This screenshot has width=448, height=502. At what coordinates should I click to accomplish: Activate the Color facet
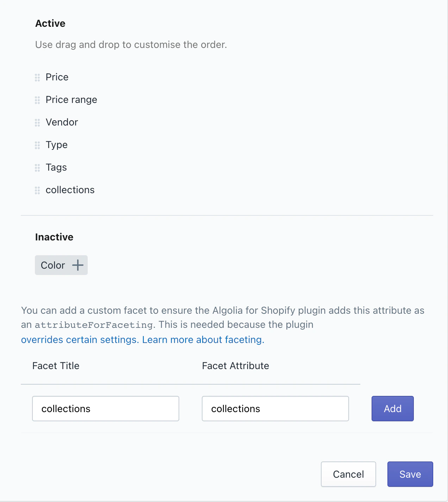click(x=61, y=265)
